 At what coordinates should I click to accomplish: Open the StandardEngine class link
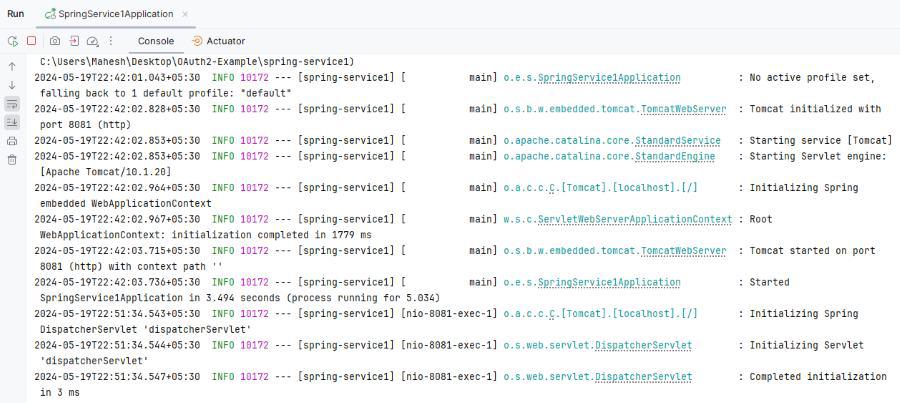click(674, 156)
